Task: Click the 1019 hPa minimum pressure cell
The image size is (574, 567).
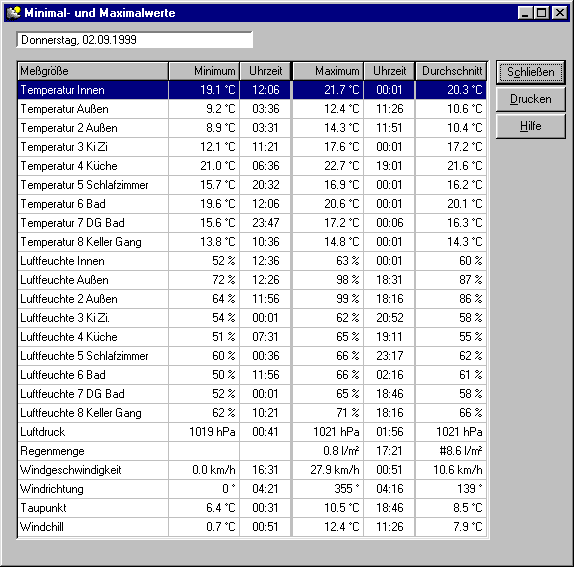Action: (x=204, y=433)
